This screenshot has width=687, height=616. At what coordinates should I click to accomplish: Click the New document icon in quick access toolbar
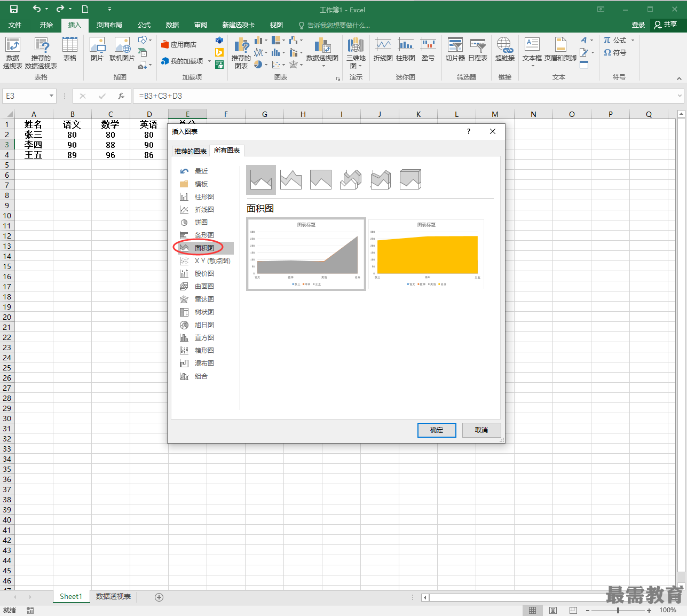coord(85,9)
